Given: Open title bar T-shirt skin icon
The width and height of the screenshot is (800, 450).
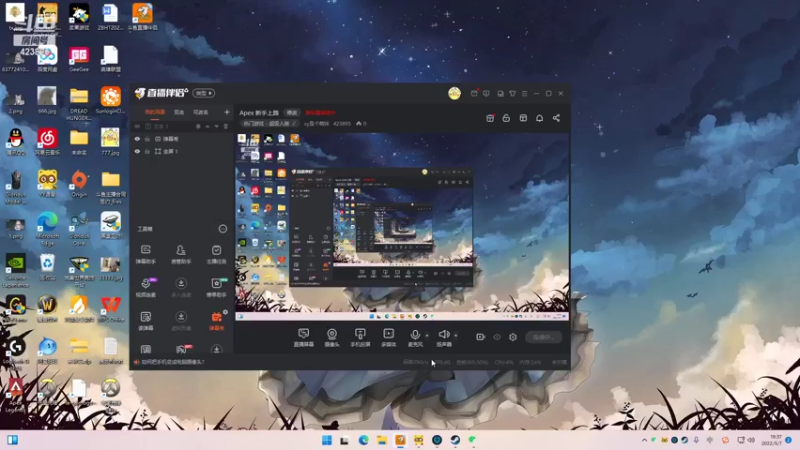Looking at the screenshot, I should [512, 93].
